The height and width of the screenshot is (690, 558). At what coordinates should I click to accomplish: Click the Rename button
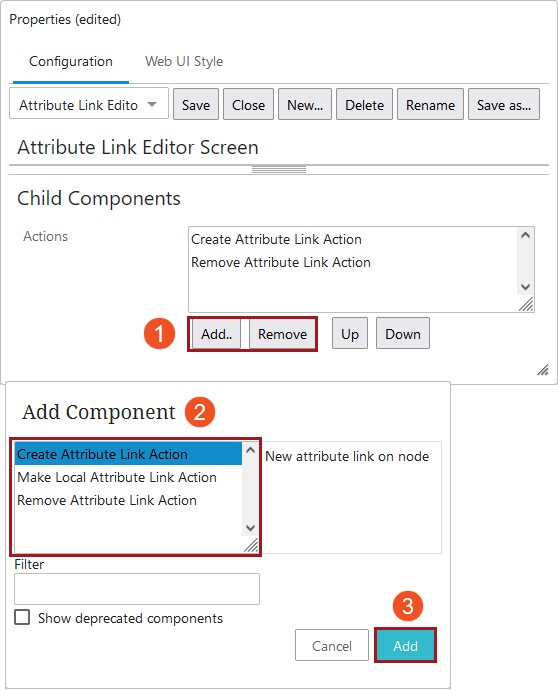(x=430, y=105)
